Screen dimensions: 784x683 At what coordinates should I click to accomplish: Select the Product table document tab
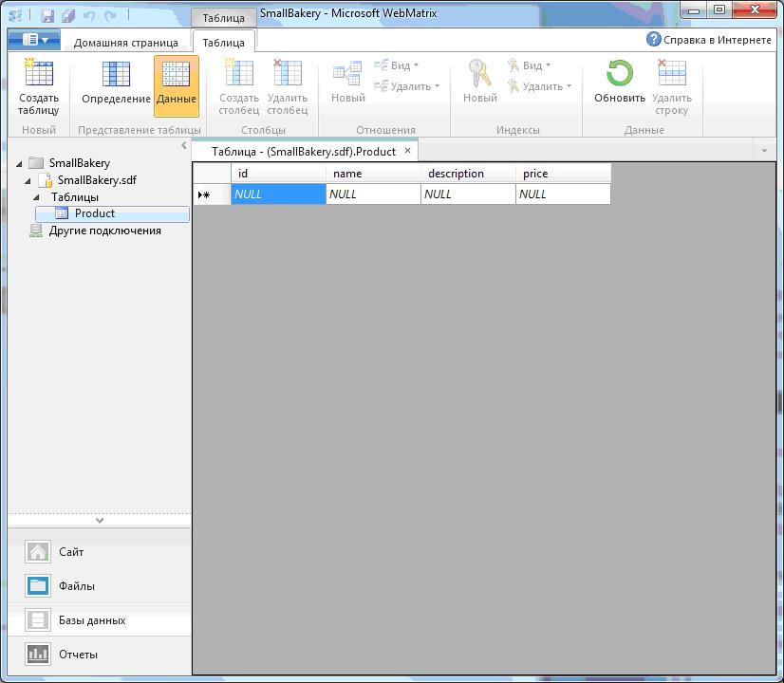[304, 152]
